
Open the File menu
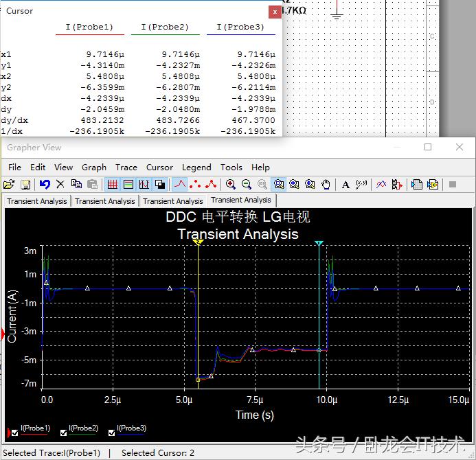[x=14, y=168]
